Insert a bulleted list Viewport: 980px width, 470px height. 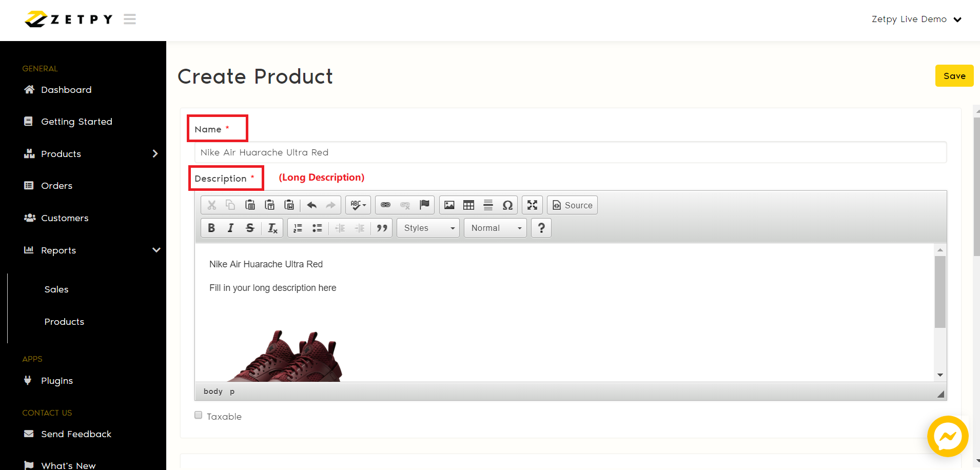(x=317, y=228)
